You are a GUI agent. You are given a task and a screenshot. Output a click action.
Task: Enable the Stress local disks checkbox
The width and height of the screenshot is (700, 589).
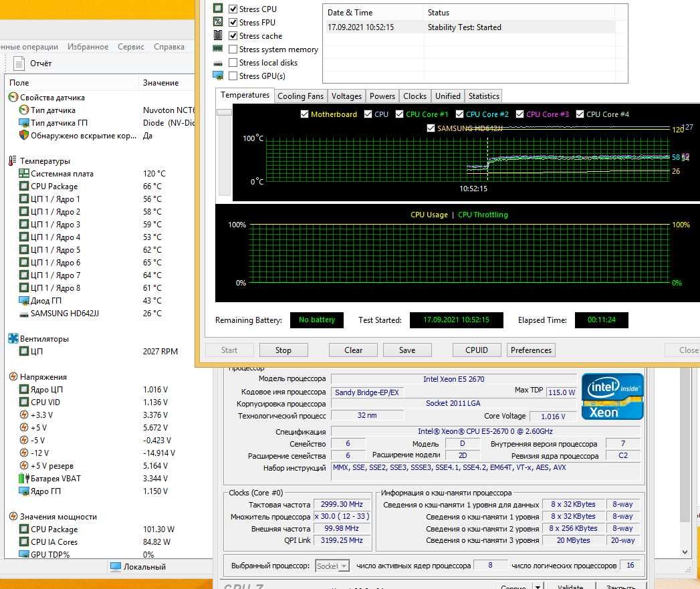tap(233, 62)
